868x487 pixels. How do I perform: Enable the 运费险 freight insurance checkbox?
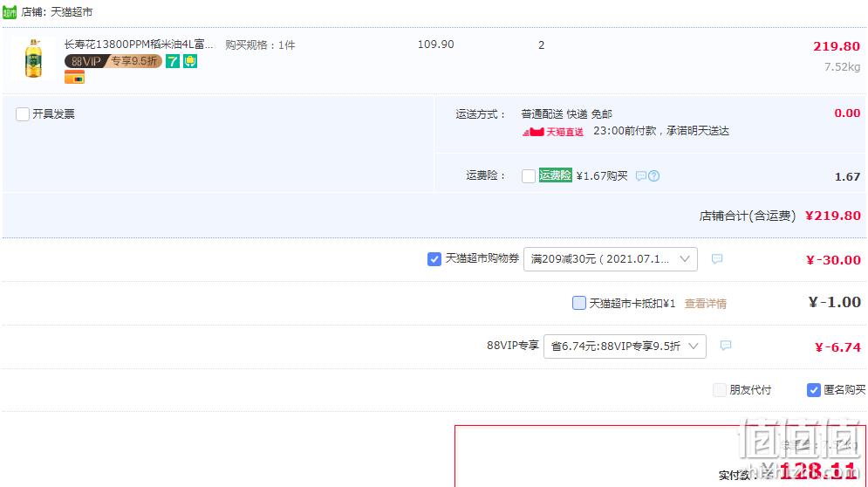tap(528, 176)
